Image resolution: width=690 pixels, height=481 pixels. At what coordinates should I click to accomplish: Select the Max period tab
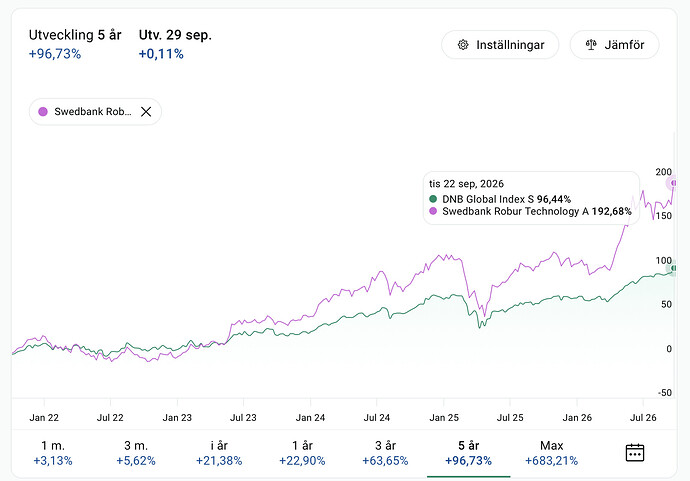click(x=551, y=453)
